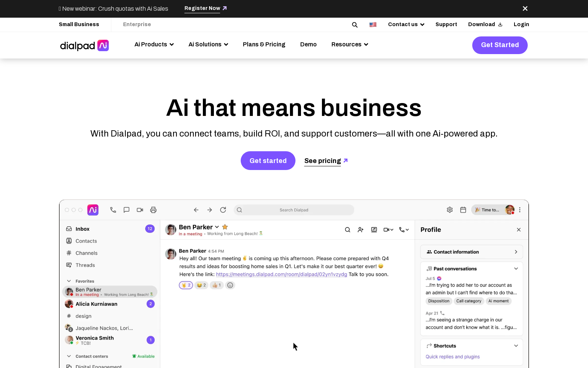Open the Ai Products dropdown menu

pyautogui.click(x=154, y=45)
